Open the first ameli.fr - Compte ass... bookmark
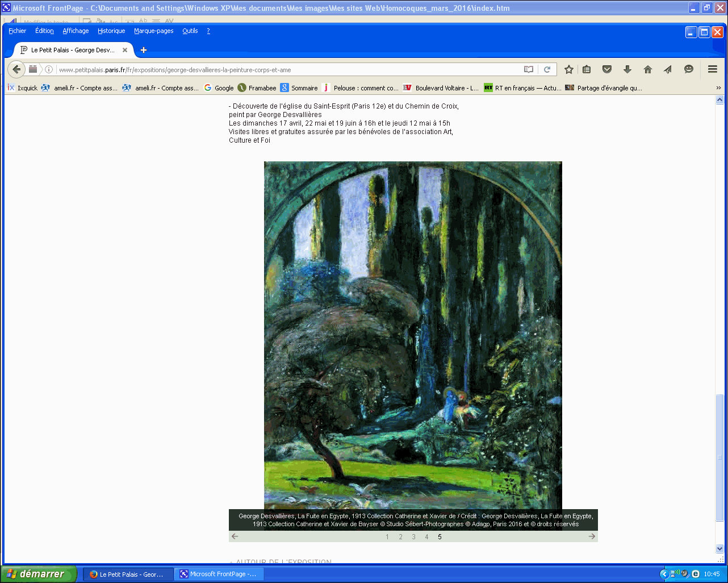 pyautogui.click(x=80, y=88)
